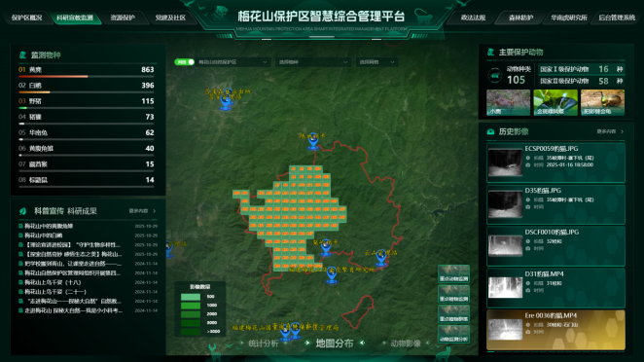644x362 pixels.
Task: Open article 梅花山上鸟千姿（十八）
Action: [53, 282]
